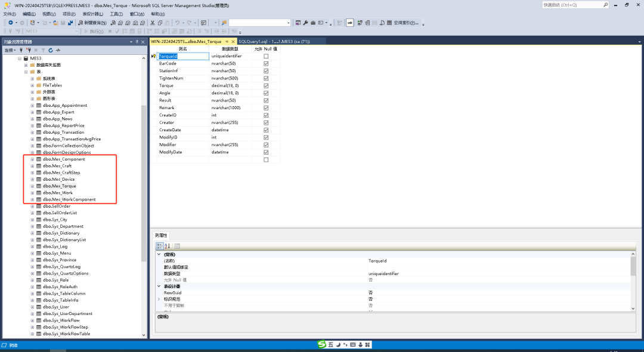This screenshot has height=352, width=644.
Task: Switch to the SQLQuery1.sql tab
Action: tap(273, 42)
